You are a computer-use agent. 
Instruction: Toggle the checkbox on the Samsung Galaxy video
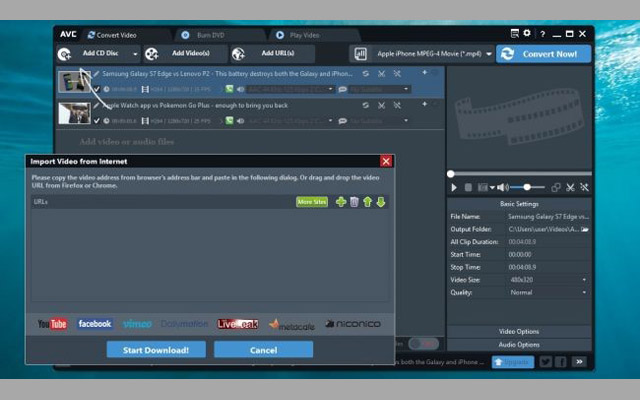click(x=98, y=89)
